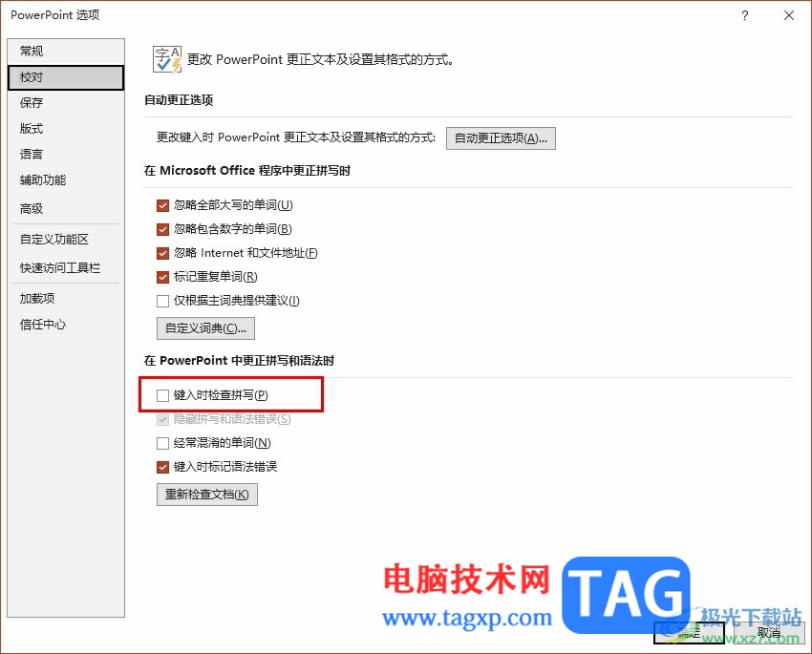Open the 高级 options page

pyautogui.click(x=66, y=208)
